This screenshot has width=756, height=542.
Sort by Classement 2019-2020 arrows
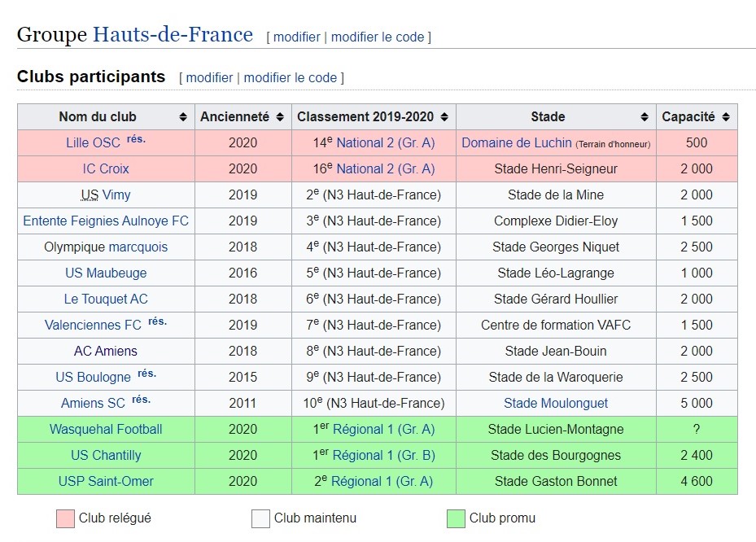[x=444, y=117]
